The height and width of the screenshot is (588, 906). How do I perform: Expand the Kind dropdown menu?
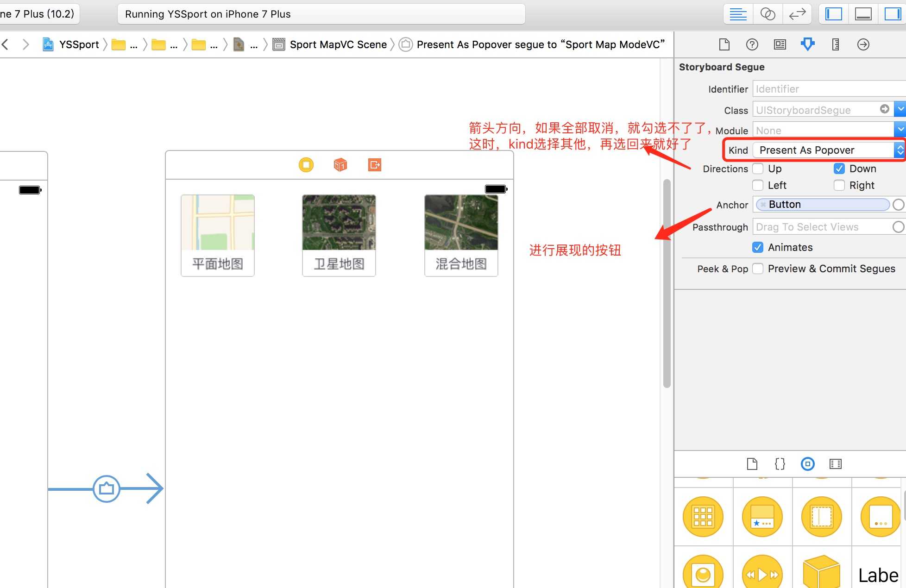[x=899, y=150]
